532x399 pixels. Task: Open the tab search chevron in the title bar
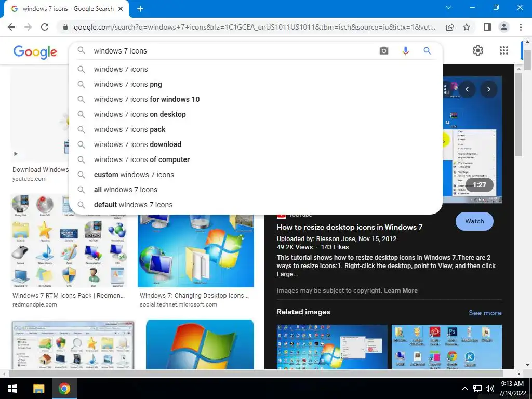pos(448,7)
